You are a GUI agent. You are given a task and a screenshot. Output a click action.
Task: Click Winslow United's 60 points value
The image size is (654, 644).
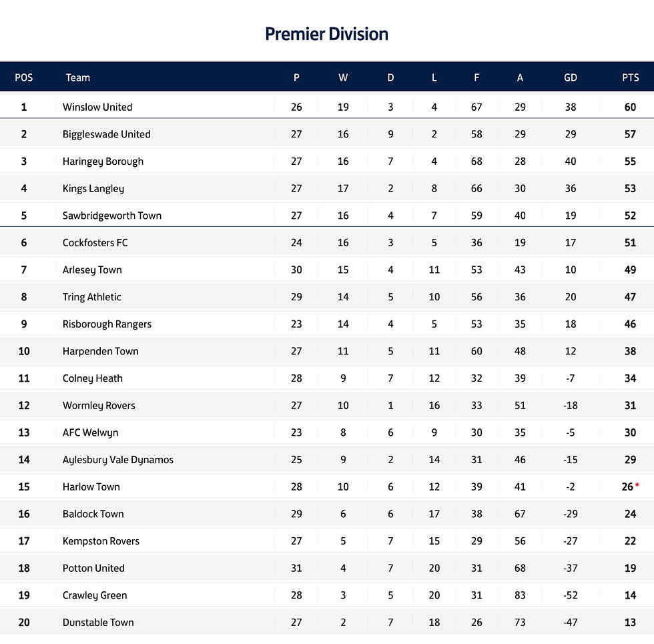630,107
